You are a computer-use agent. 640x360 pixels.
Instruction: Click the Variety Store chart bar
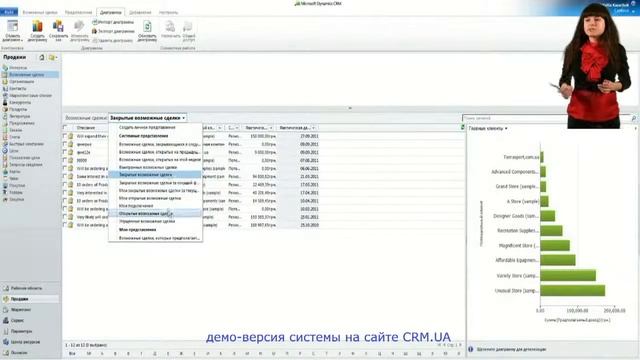tap(568, 275)
